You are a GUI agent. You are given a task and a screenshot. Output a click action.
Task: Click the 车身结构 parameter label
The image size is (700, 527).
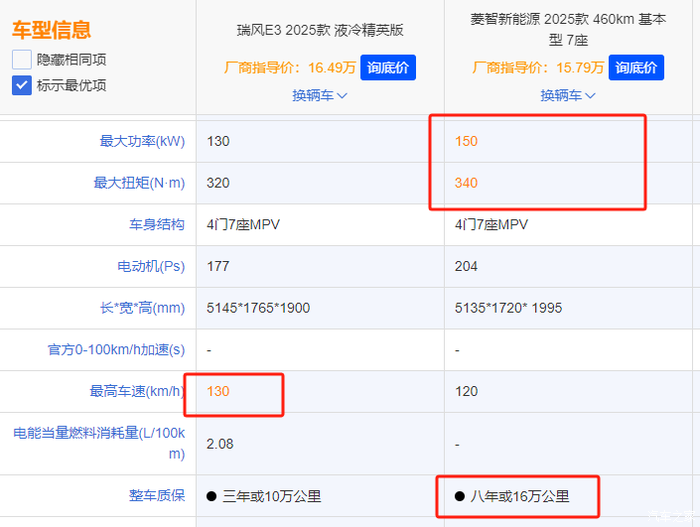tap(157, 224)
